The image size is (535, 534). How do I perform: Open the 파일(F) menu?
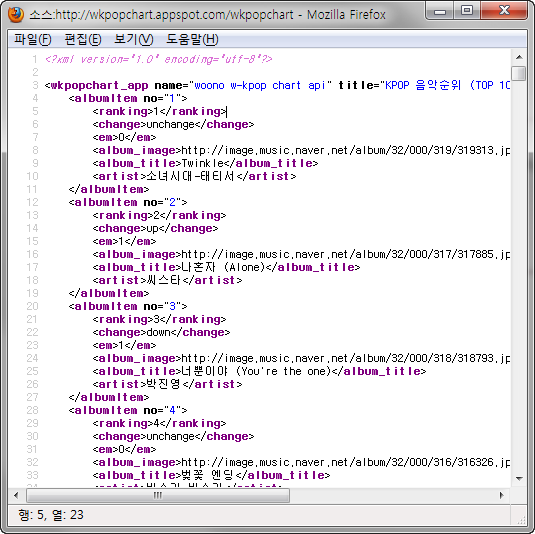coord(33,39)
